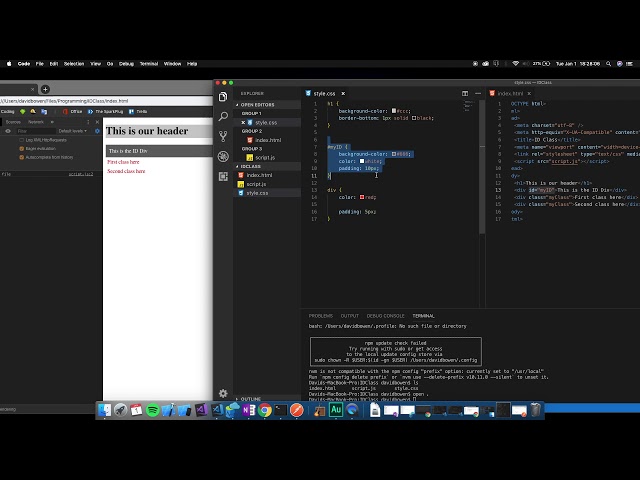This screenshot has width=640, height=480.
Task: Close the Chrome DevTools panel
Action: (x=97, y=122)
